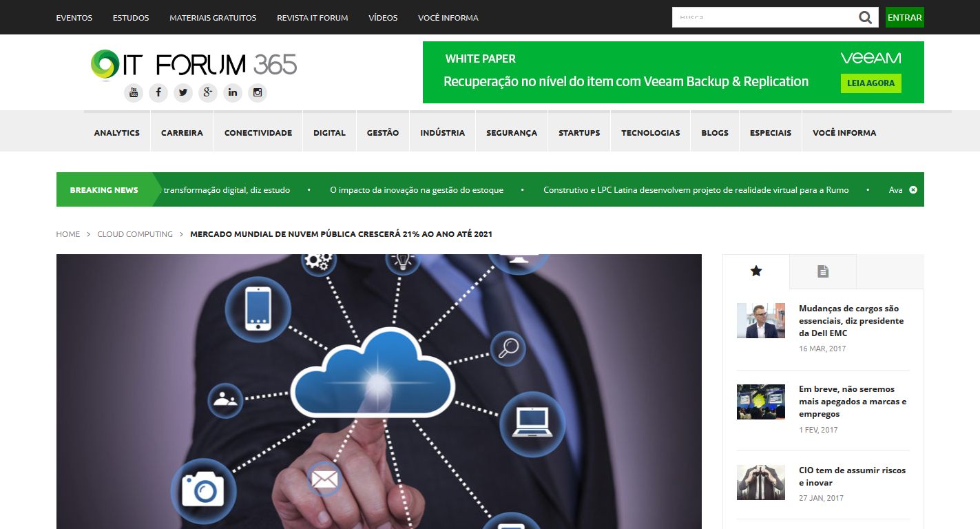Click the search magnifier icon

click(866, 17)
